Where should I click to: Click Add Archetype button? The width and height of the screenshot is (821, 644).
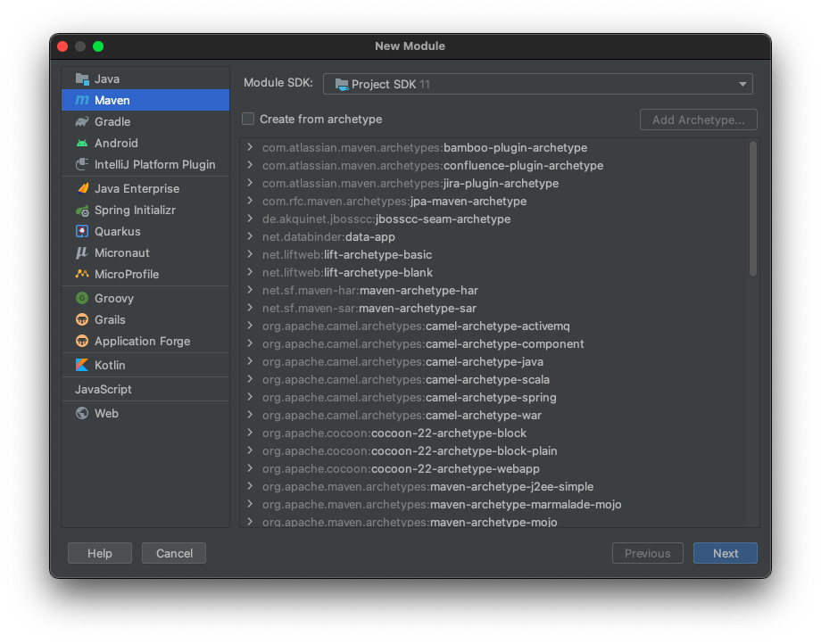click(x=699, y=120)
